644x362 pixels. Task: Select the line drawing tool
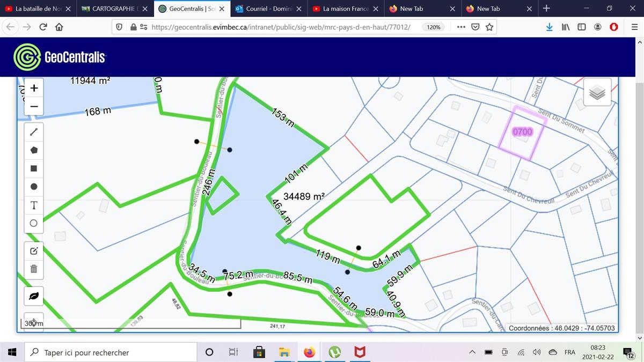(x=34, y=132)
